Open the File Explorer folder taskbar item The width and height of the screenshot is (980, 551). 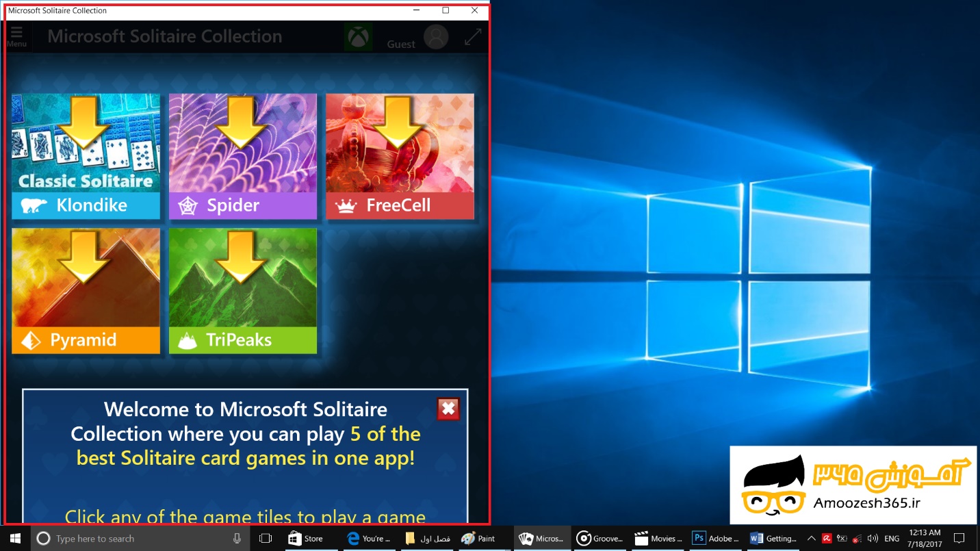[427, 539]
